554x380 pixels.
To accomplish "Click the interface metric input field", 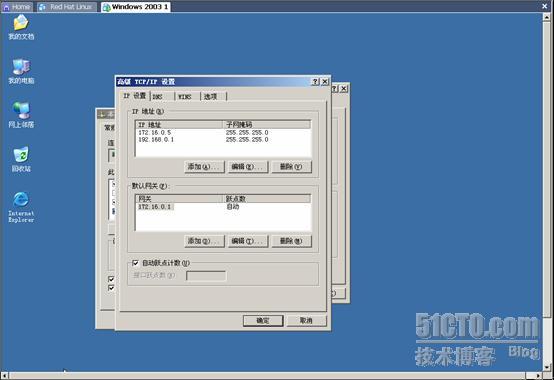I will coord(206,275).
